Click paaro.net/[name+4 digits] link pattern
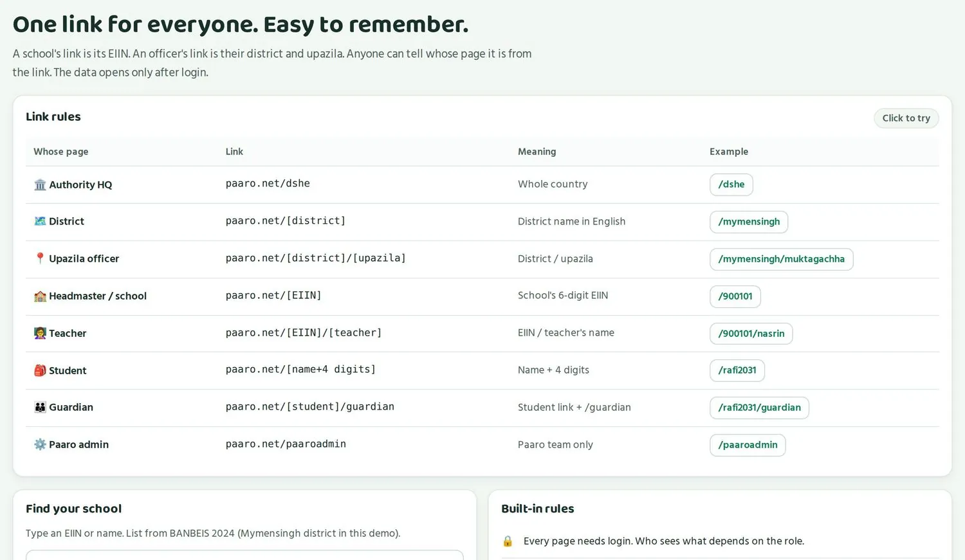The width and height of the screenshot is (965, 560). coord(300,370)
